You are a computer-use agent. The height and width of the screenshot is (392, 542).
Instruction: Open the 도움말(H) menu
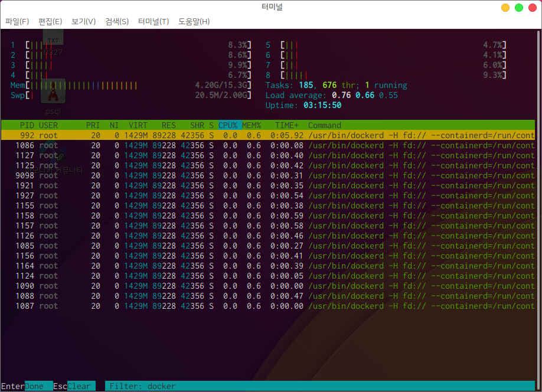click(x=194, y=21)
